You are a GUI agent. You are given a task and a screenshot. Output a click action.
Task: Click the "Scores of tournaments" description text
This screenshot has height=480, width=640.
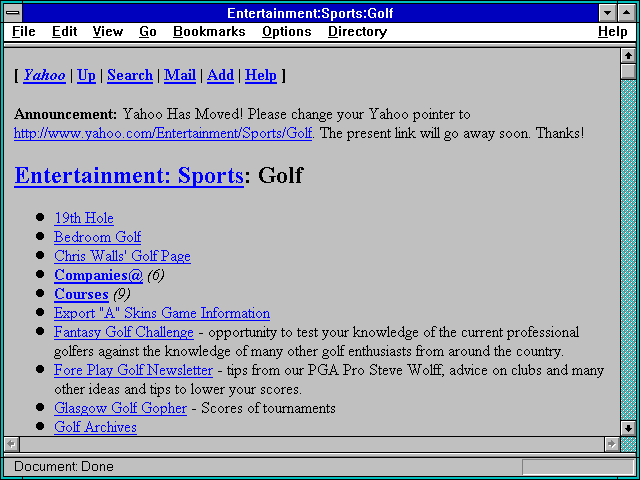pyautogui.click(x=268, y=408)
